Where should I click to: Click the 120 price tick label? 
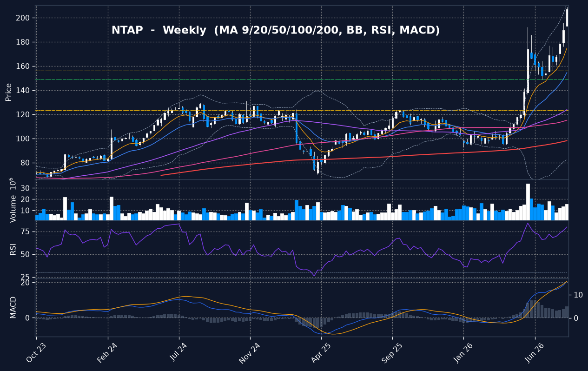(23, 115)
